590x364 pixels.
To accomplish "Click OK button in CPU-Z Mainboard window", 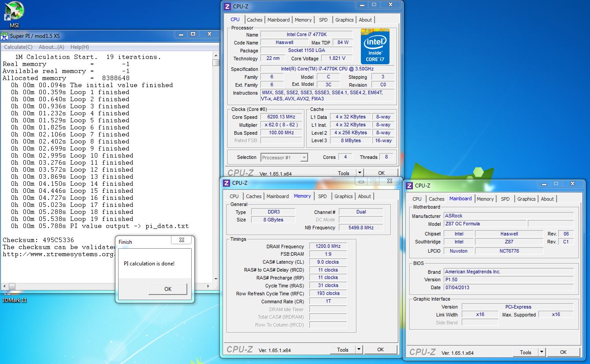I will coord(564,352).
